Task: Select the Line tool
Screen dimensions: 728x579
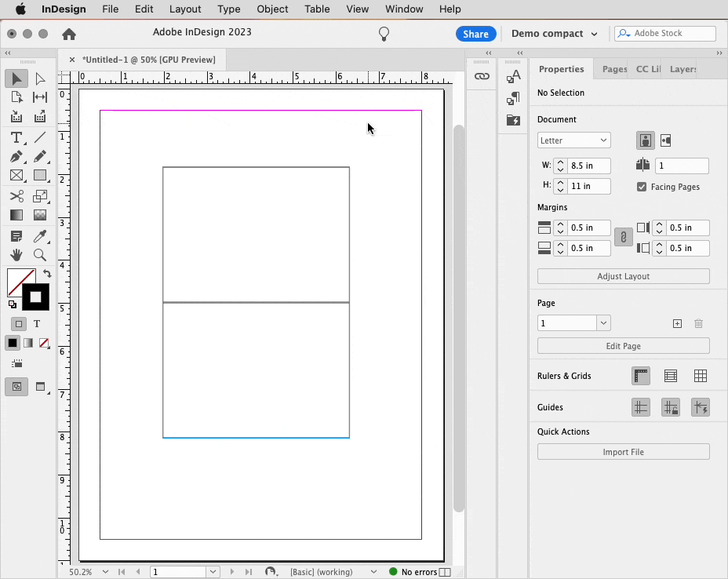Action: click(40, 137)
